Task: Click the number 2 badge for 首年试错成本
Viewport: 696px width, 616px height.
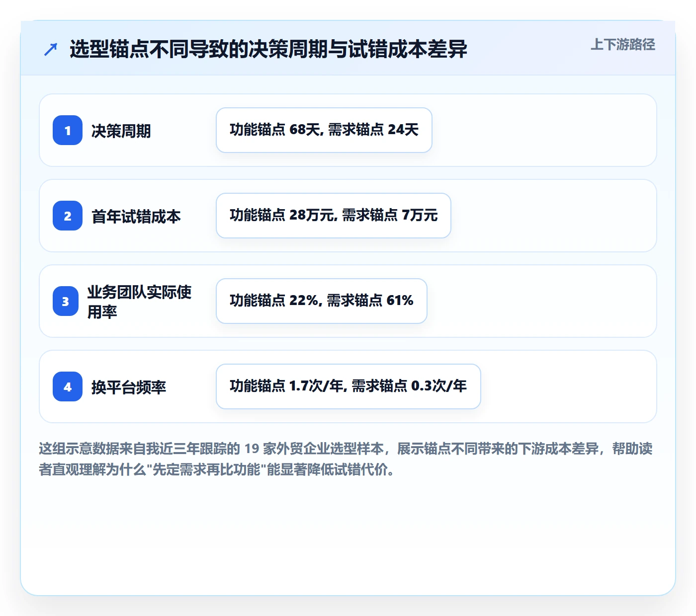Action: click(68, 216)
